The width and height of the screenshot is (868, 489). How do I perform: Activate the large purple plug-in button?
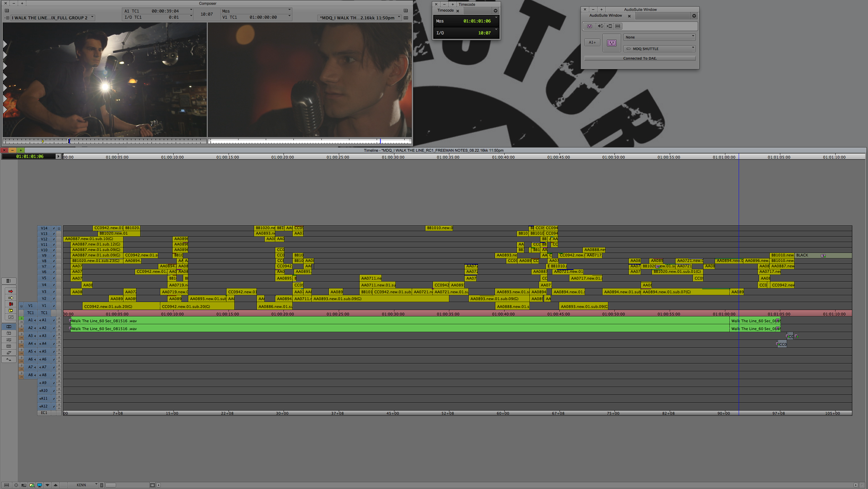tap(611, 43)
